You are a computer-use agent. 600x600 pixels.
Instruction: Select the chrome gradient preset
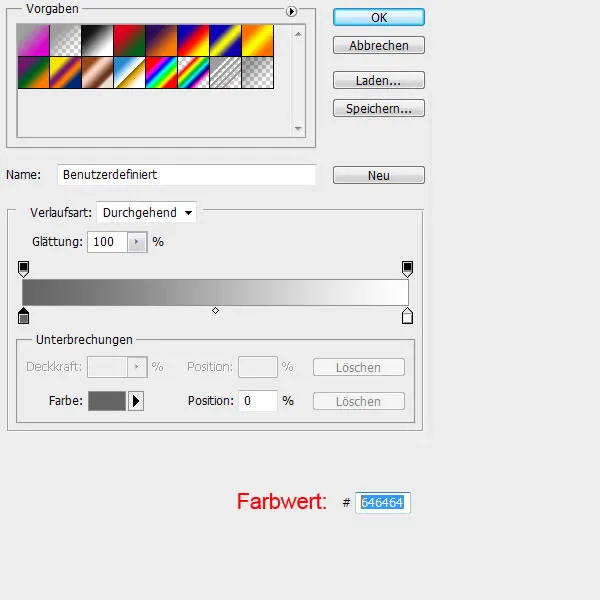coord(128,71)
